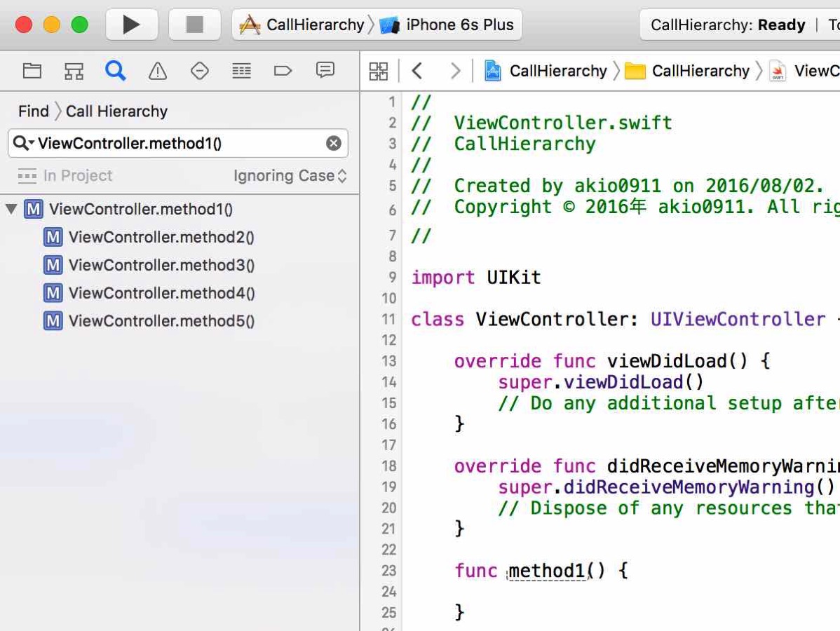Open the Issue navigator warning icon

point(158,71)
